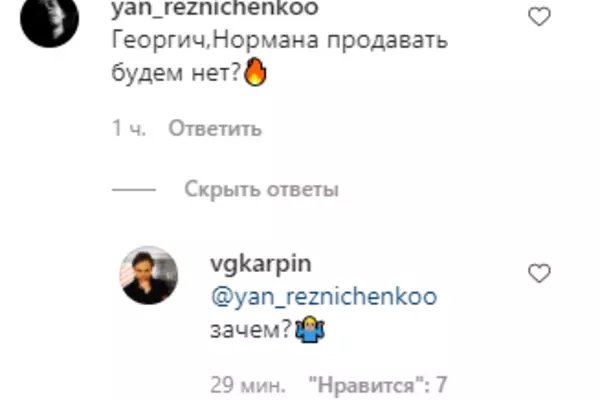Click the 1 ч. comment timestamp
This screenshot has width=600, height=400.
(129, 128)
